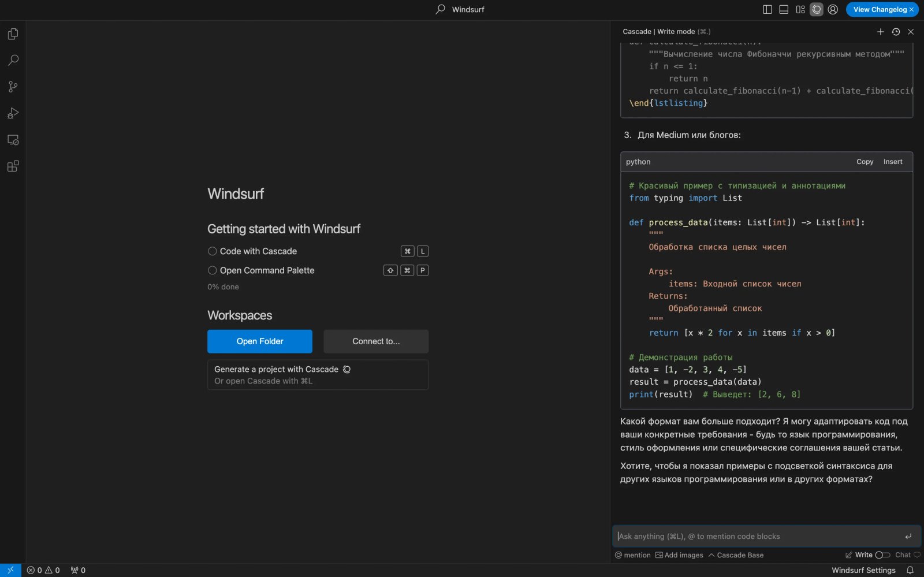This screenshot has height=577, width=924.
Task: Click the 'Getting started with Windsurf' heading
Action: (284, 229)
